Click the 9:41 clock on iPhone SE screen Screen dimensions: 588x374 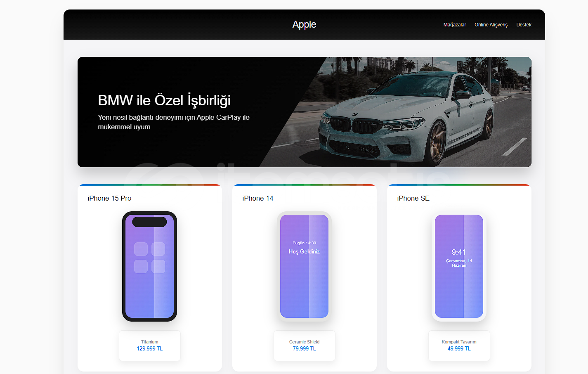pyautogui.click(x=459, y=252)
